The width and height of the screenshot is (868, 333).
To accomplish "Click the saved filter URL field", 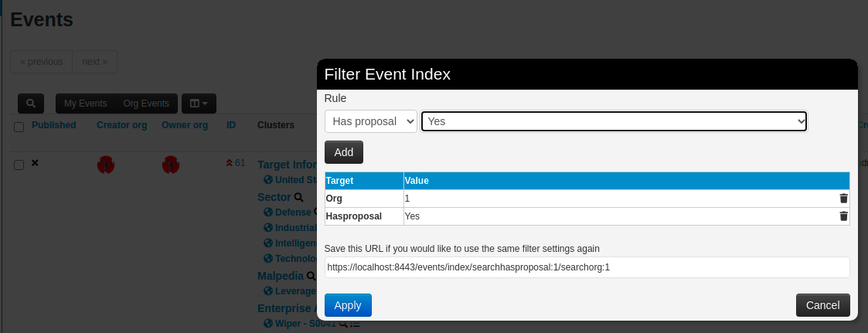I will coord(587,267).
